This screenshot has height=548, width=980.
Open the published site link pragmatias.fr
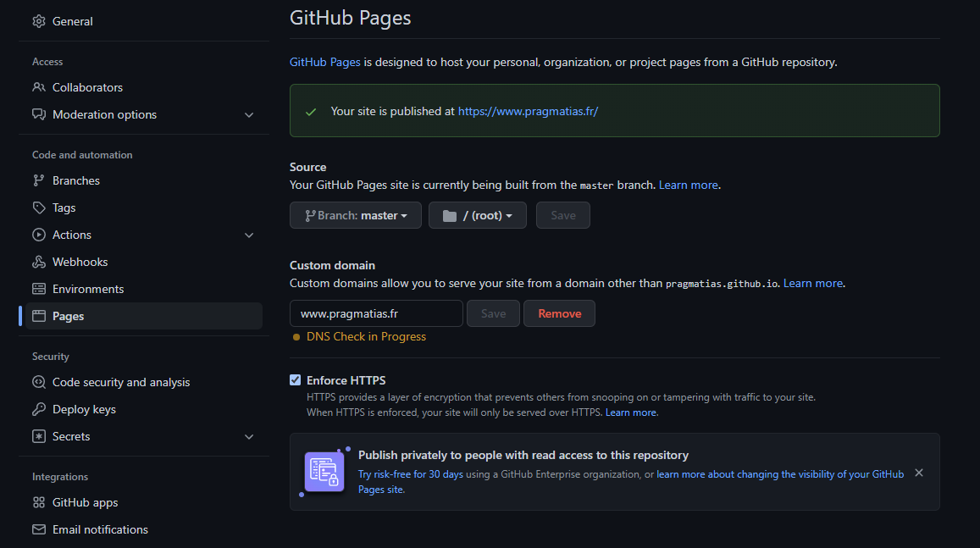(529, 111)
